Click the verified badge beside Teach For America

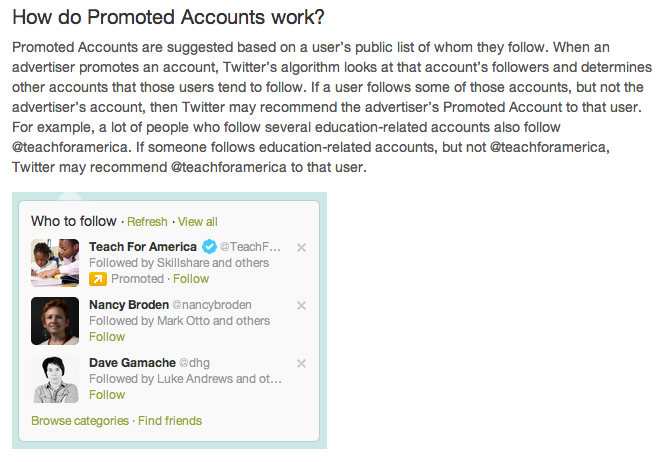tap(209, 247)
